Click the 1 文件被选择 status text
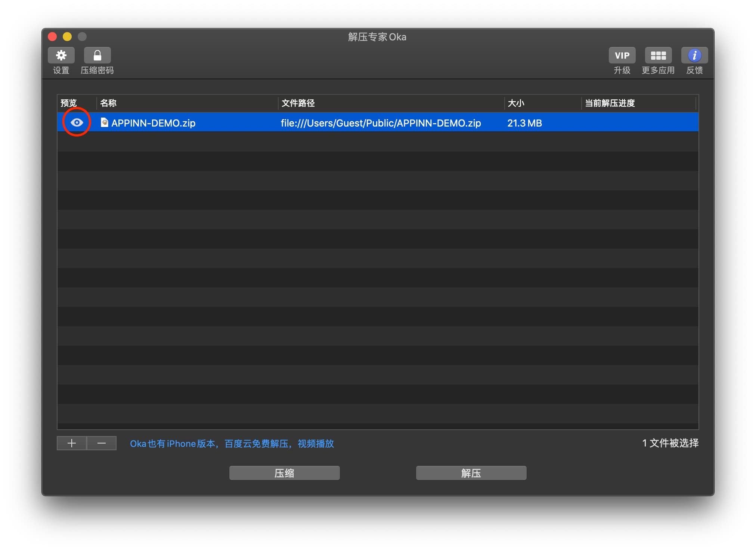Viewport: 756px width, 551px height. coord(670,443)
